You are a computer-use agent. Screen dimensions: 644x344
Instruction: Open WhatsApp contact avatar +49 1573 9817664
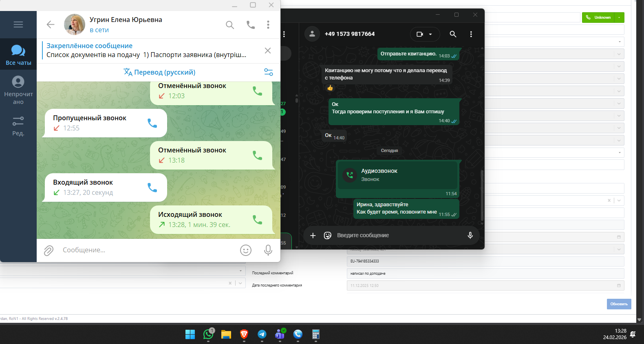tap(312, 34)
